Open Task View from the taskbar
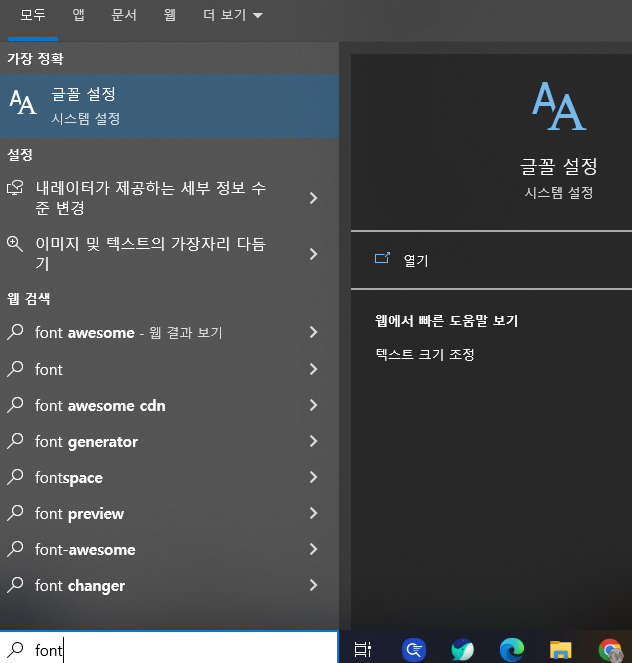This screenshot has height=663, width=632. 363,650
